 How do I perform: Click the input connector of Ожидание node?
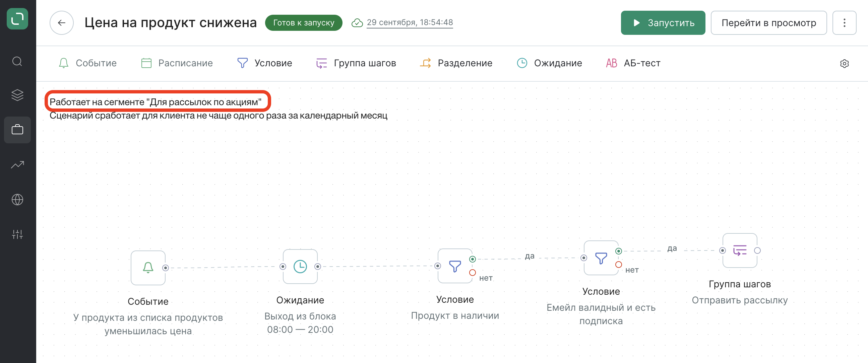283,266
